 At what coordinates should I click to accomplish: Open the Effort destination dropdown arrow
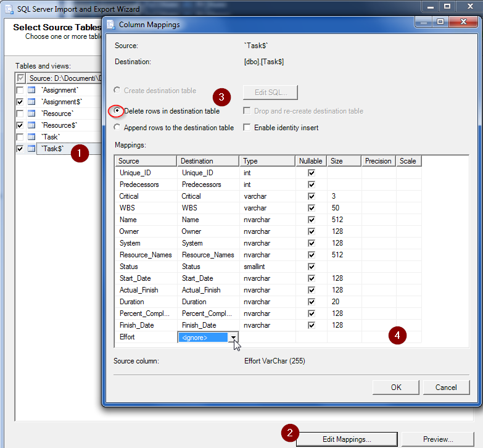(233, 338)
